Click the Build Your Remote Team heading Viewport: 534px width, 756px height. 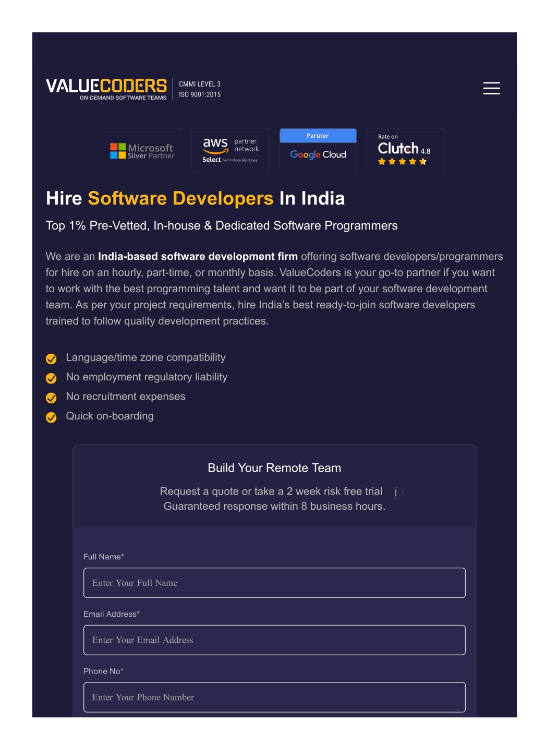274,468
